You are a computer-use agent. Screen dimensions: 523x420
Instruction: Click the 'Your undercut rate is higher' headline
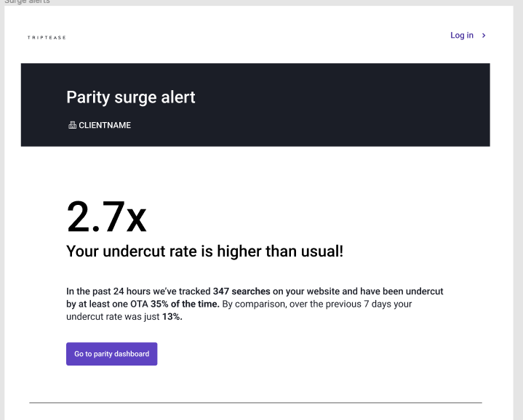click(205, 251)
